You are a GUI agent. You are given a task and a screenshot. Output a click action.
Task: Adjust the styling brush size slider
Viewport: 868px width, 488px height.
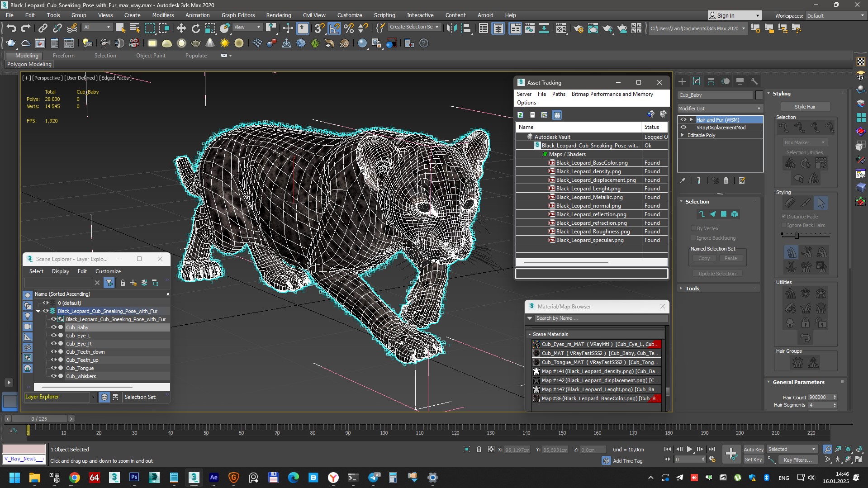[797, 235]
